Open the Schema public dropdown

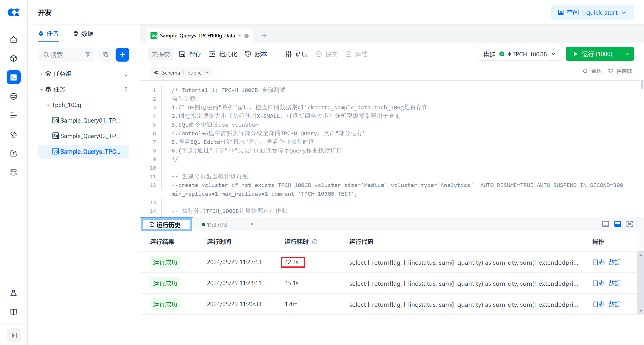coord(182,73)
